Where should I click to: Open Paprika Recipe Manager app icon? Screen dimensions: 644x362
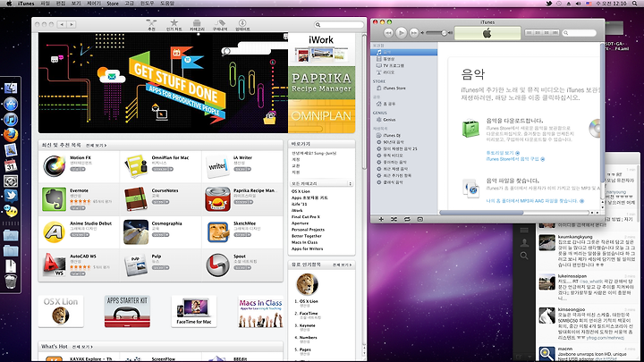click(217, 199)
